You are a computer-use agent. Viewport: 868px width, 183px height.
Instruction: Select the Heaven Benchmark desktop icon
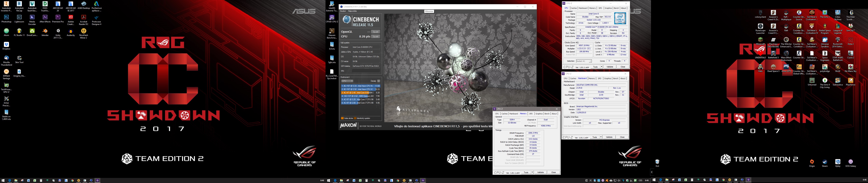332,33
